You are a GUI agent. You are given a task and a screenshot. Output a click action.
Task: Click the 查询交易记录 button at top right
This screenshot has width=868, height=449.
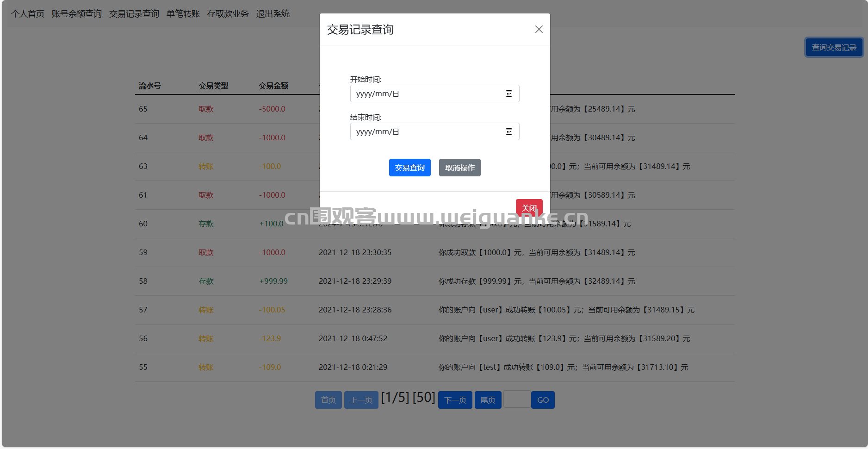coord(834,47)
